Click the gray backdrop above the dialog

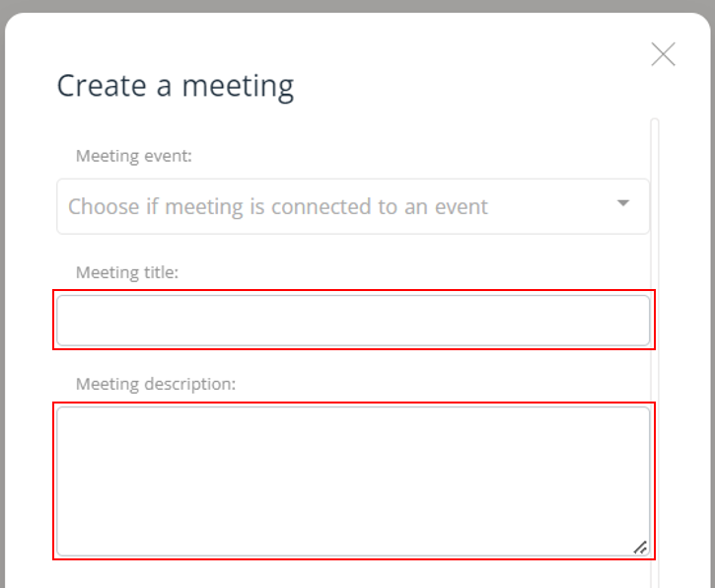click(x=355, y=6)
